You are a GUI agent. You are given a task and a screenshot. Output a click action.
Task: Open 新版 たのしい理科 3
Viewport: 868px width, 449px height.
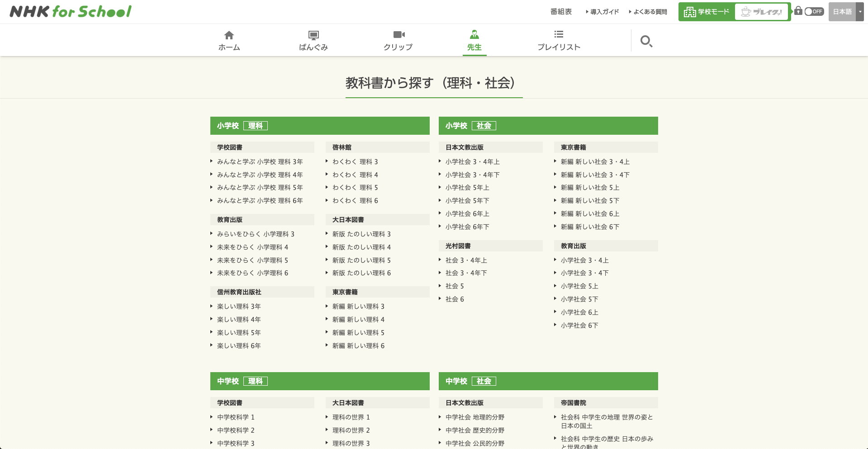(x=361, y=234)
